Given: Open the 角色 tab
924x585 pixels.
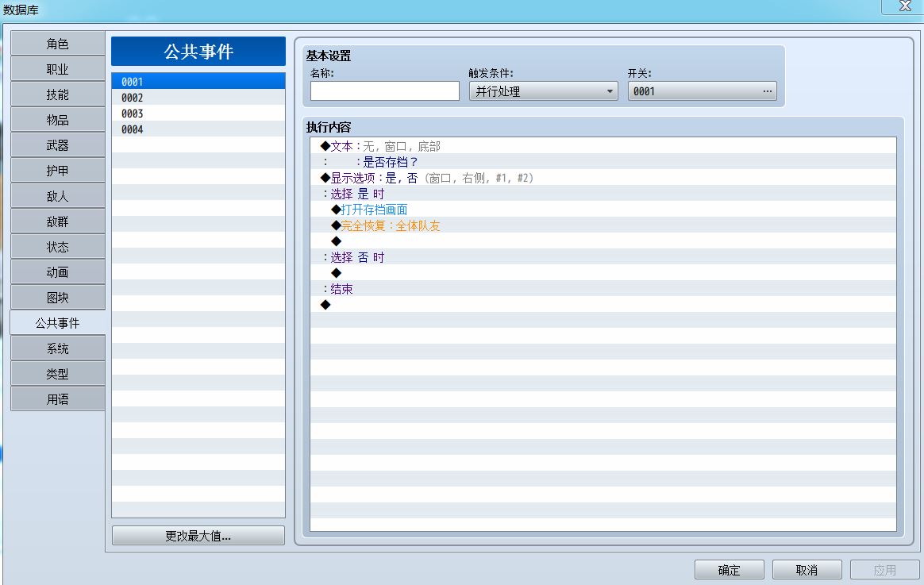Looking at the screenshot, I should [x=58, y=44].
